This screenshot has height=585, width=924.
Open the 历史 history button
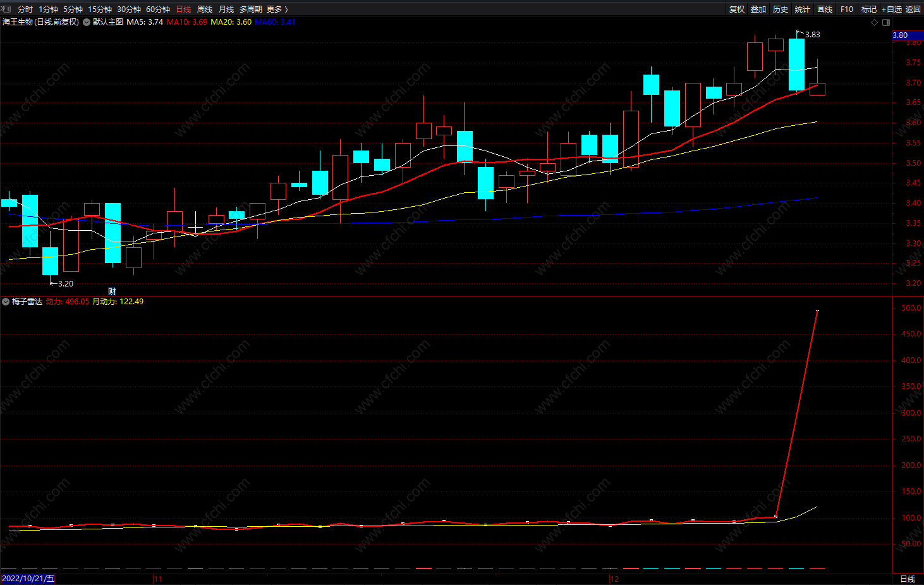(x=781, y=9)
